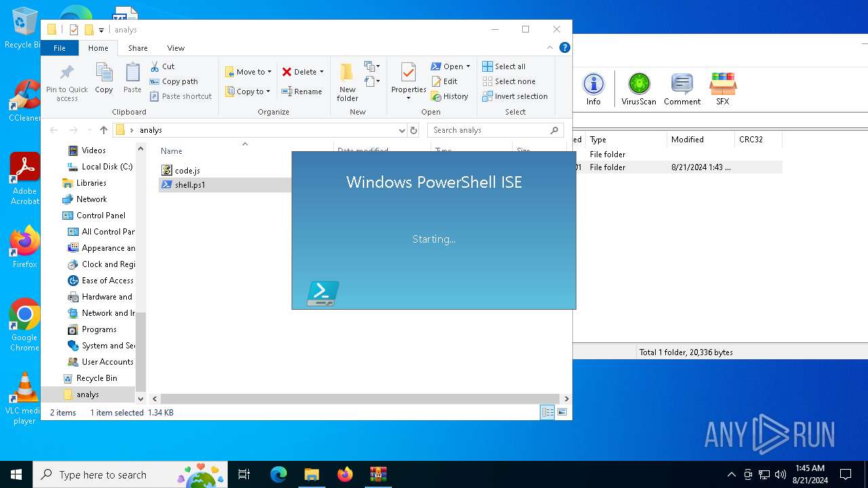Click Select none in the ribbon

(x=509, y=81)
